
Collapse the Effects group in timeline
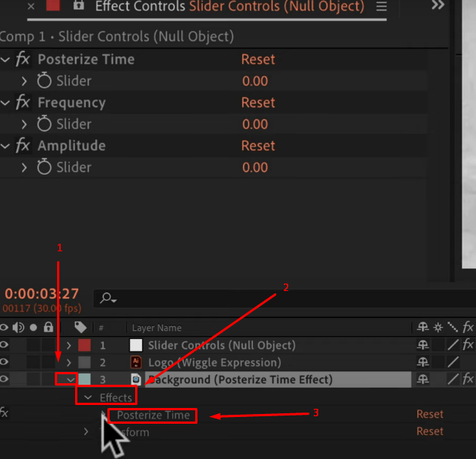88,397
